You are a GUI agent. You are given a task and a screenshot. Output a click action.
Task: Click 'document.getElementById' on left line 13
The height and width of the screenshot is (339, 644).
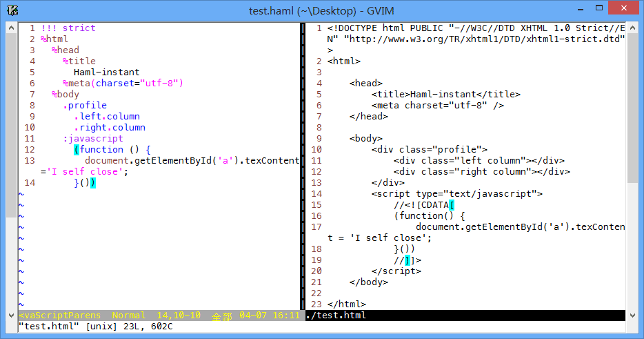[x=148, y=161]
